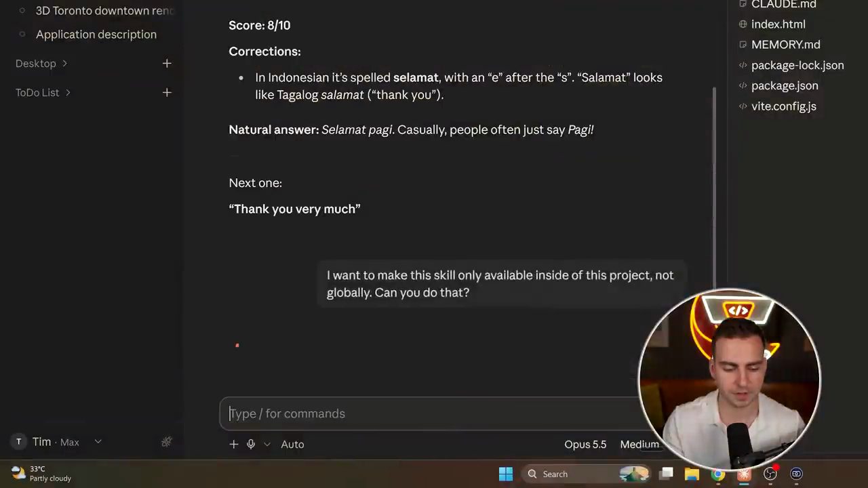Open the CLAUDE.md file

coord(783,5)
